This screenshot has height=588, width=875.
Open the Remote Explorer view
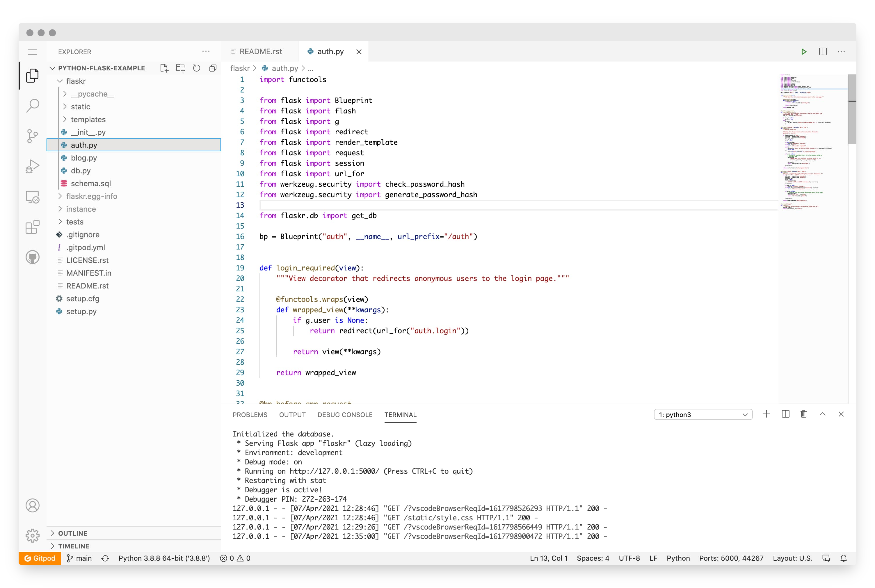coord(33,197)
